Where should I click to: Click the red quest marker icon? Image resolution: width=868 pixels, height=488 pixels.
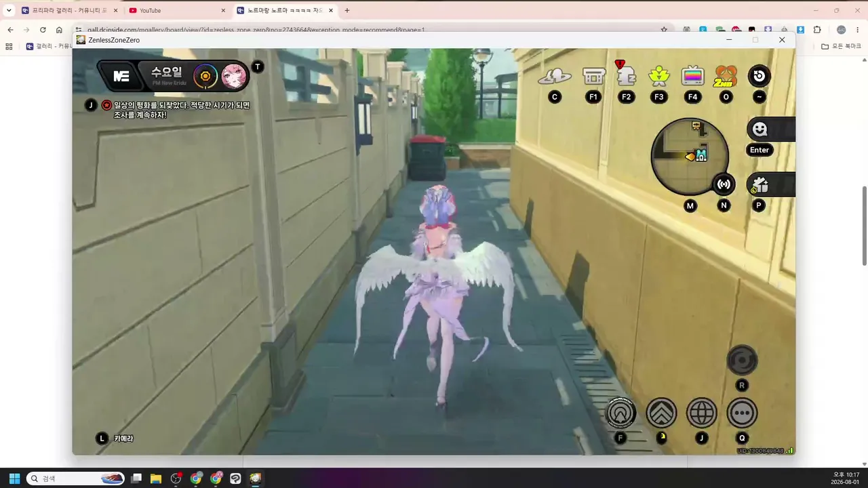pyautogui.click(x=106, y=105)
